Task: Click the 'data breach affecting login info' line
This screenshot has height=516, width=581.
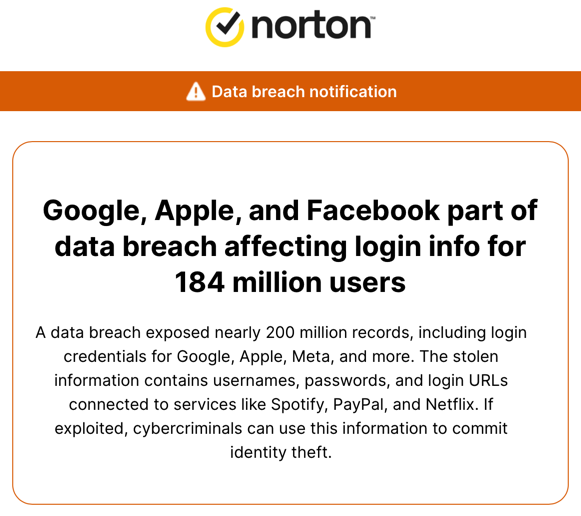Action: 290,247
